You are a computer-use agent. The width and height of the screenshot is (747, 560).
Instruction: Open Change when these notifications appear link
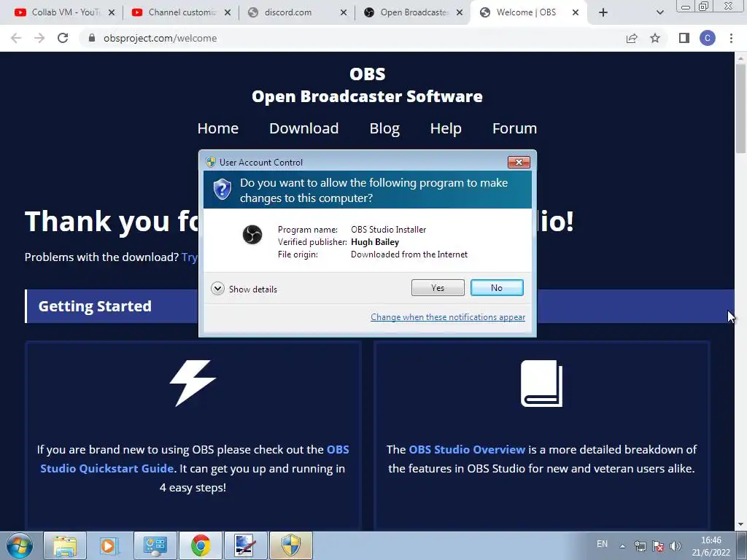[x=448, y=317]
